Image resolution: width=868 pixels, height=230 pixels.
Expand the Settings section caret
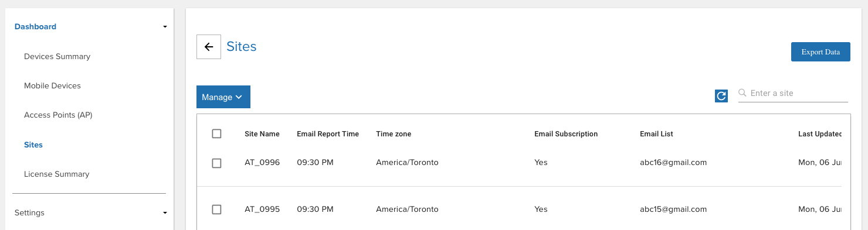(165, 213)
